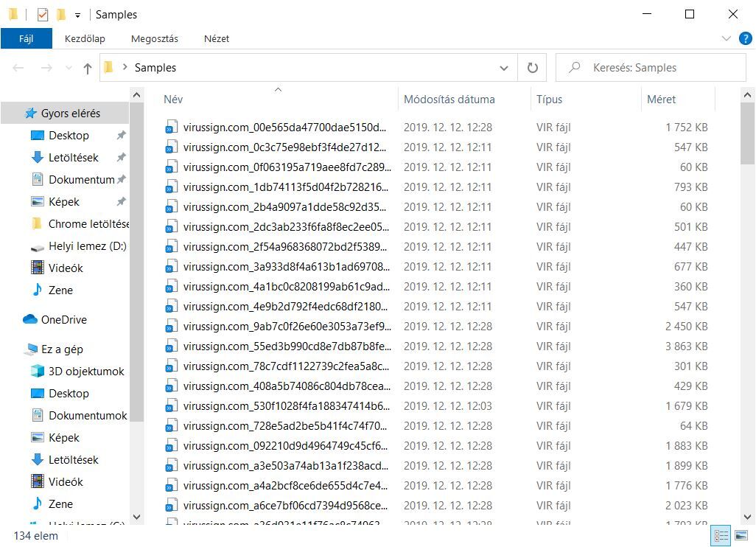This screenshot has height=547, width=756.
Task: Expand the breadcrumb chevron before Samples
Action: point(125,67)
